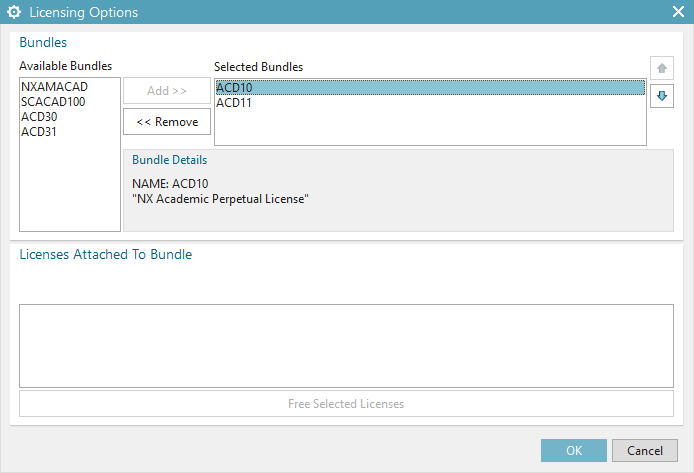The height and width of the screenshot is (473, 694).
Task: Click the << Remove button
Action: tap(167, 122)
